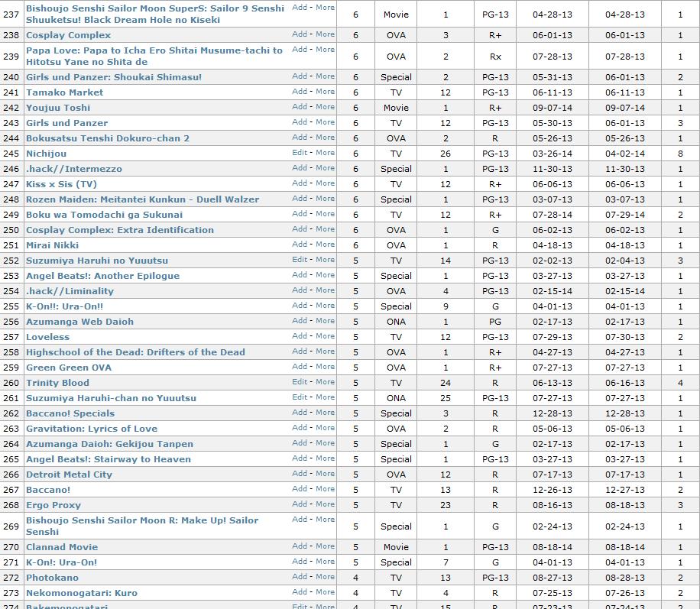Open Highschool of the Dead: Drifters link
The height and width of the screenshot is (609, 700).
(x=135, y=352)
